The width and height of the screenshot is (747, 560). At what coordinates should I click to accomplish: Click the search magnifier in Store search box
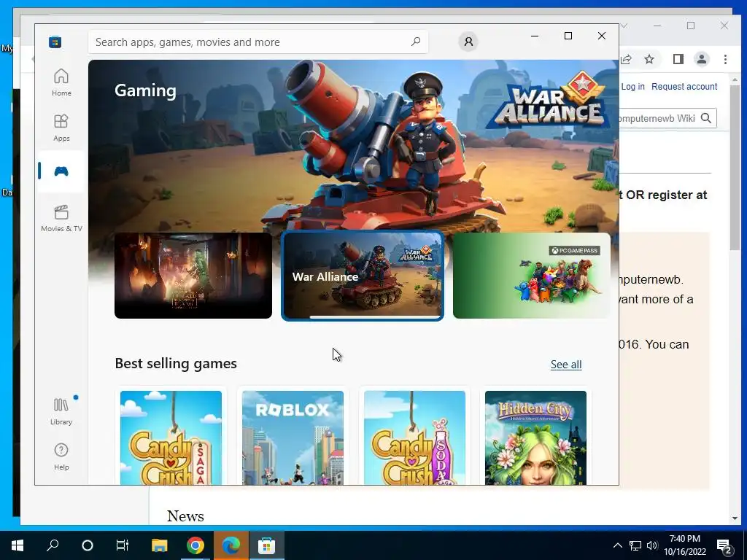click(415, 42)
